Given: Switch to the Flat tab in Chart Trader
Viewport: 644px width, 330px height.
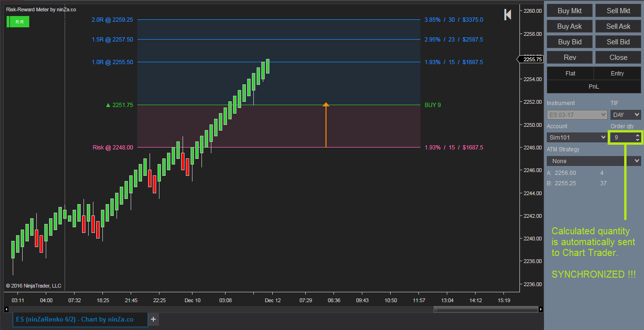Looking at the screenshot, I should (x=569, y=73).
